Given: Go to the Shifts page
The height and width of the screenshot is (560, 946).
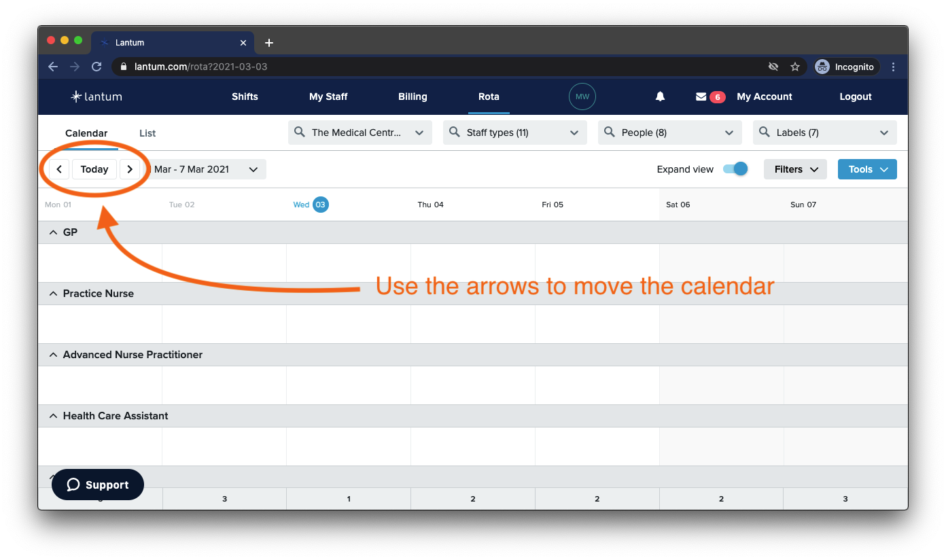Looking at the screenshot, I should tap(245, 97).
